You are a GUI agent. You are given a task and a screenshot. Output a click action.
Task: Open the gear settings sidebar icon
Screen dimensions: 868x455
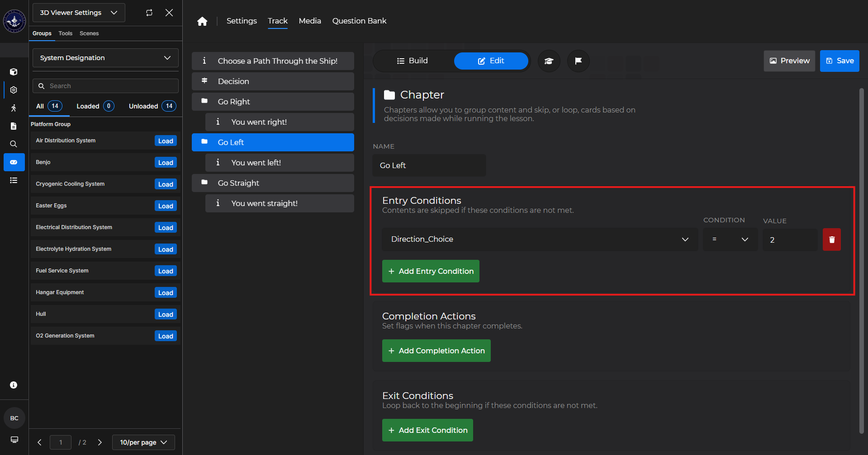14,90
